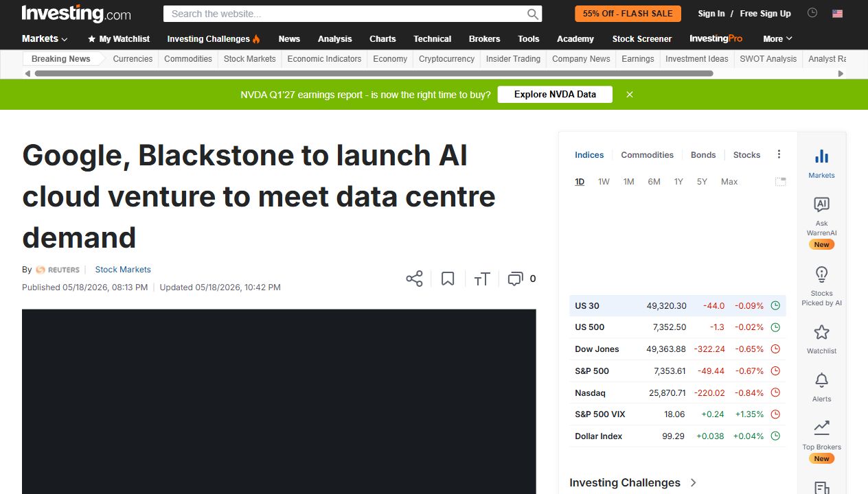Toggle the chart layout icon
The width and height of the screenshot is (868, 494).
(x=780, y=182)
